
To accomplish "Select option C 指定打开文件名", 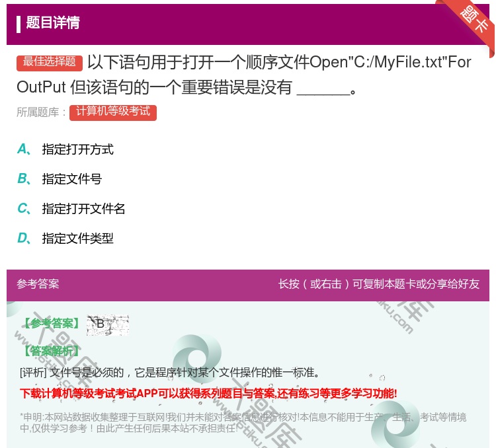I will tap(71, 209).
